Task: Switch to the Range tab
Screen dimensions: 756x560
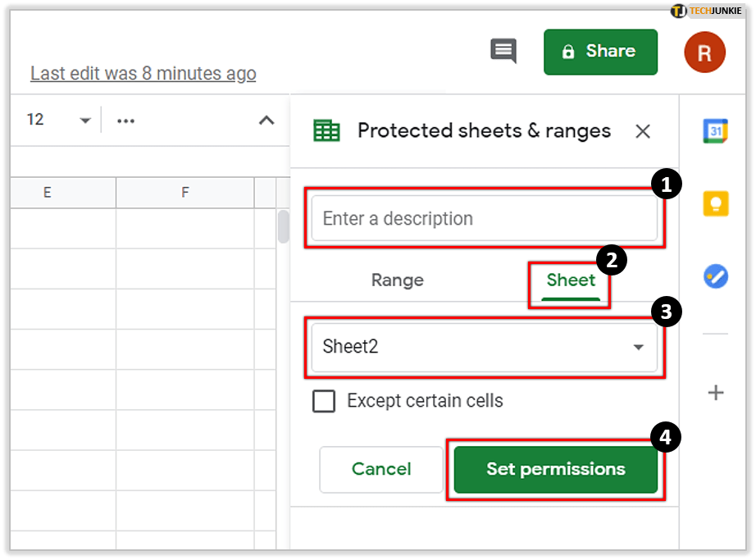Action: coord(397,280)
